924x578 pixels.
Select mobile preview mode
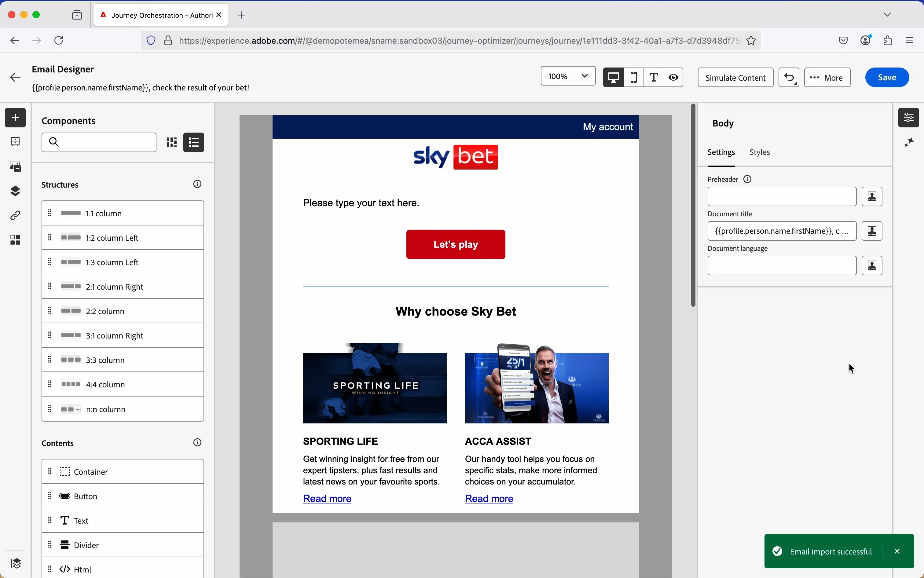click(634, 77)
